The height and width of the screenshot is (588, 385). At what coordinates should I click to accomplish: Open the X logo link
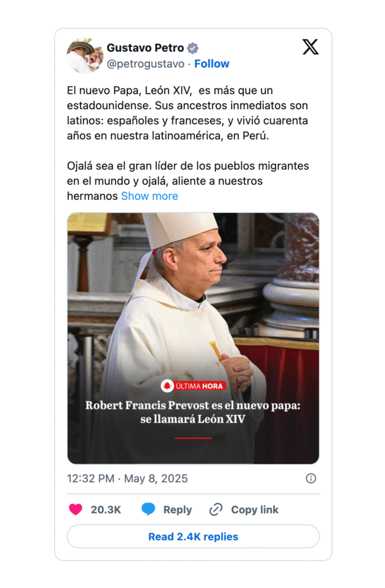click(310, 47)
